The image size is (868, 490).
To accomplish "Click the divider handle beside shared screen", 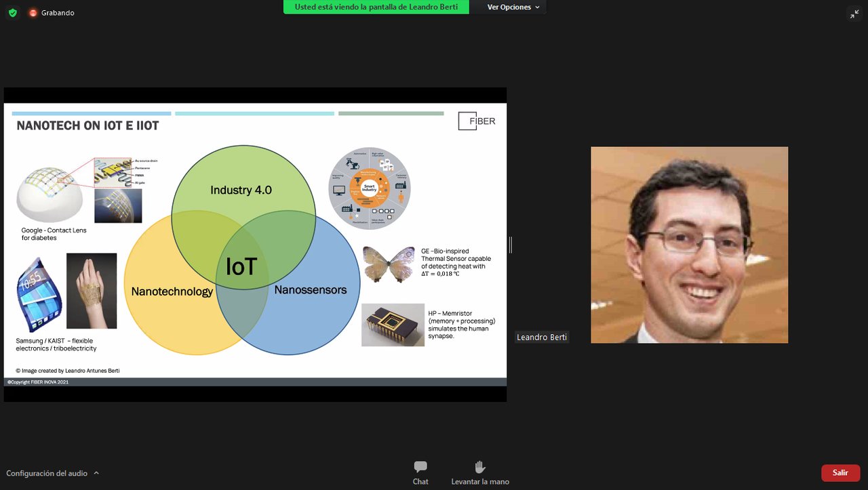I will point(511,245).
